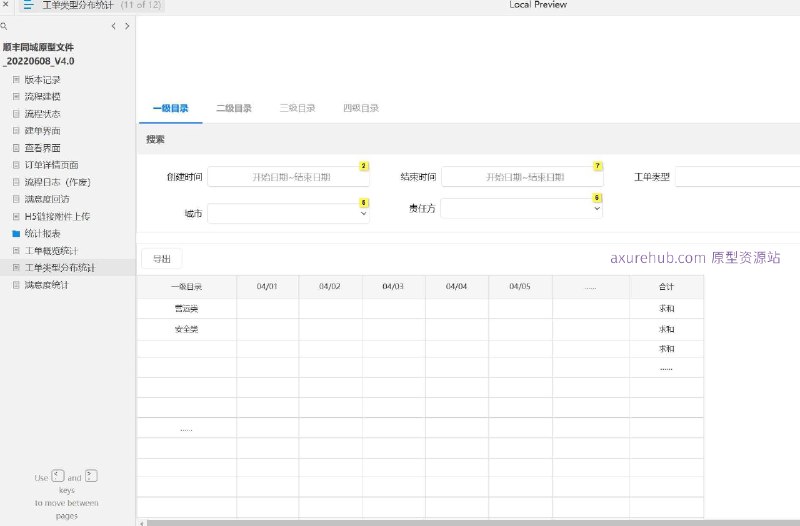Click the 结束时间 date range field
This screenshot has height=526, width=800.
(x=522, y=177)
